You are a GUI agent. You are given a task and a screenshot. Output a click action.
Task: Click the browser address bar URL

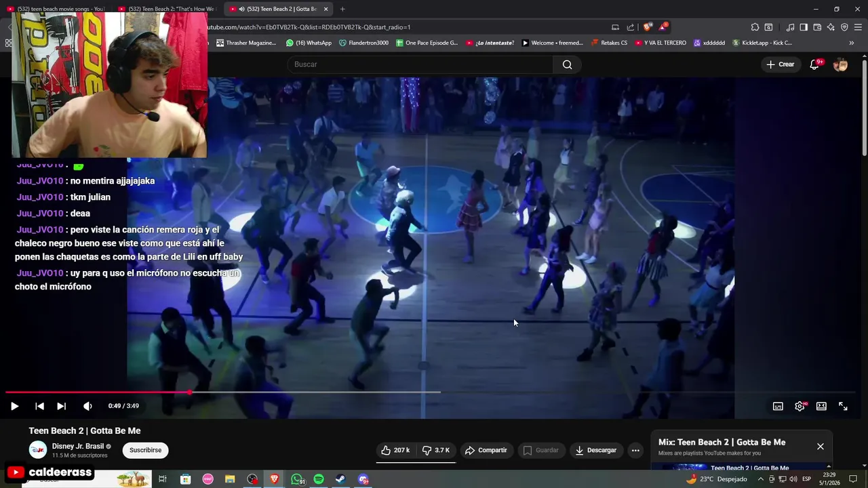[309, 27]
